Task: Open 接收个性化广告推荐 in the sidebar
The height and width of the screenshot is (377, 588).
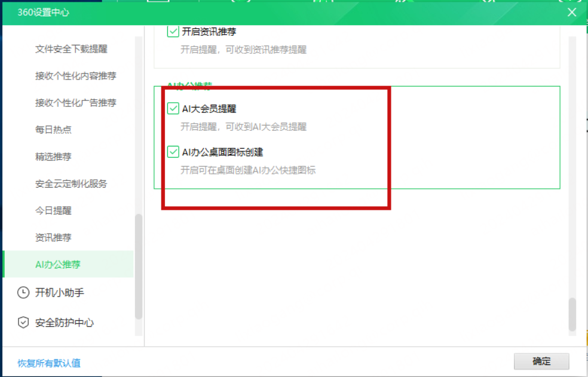Action: [76, 103]
